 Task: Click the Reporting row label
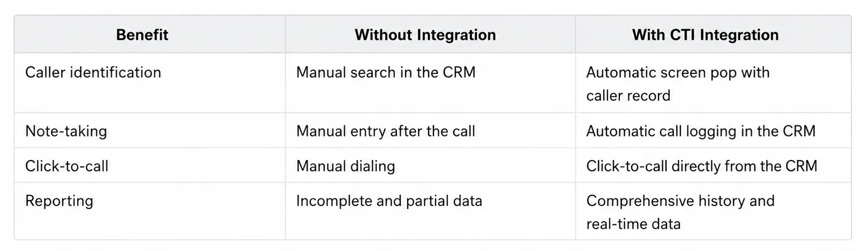click(x=59, y=201)
